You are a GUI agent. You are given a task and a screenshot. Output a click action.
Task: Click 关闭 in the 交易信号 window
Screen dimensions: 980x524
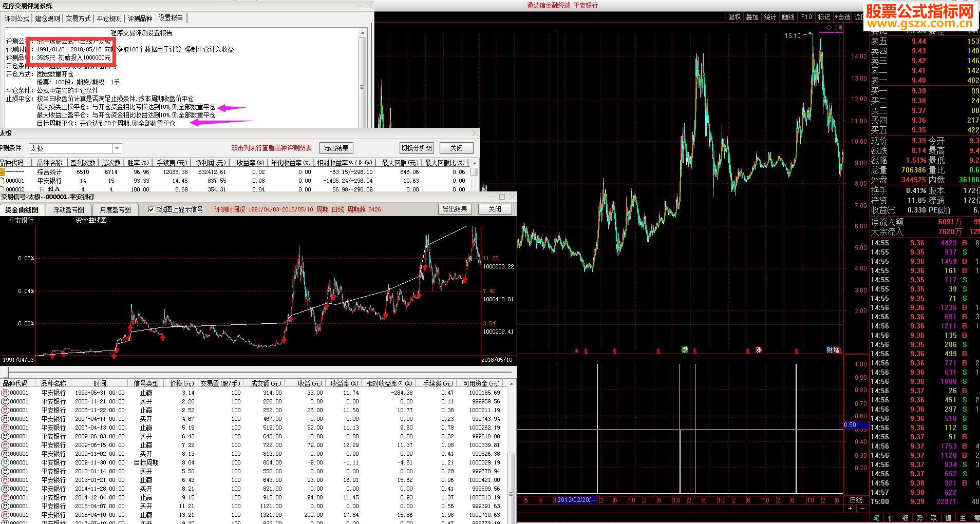point(495,209)
